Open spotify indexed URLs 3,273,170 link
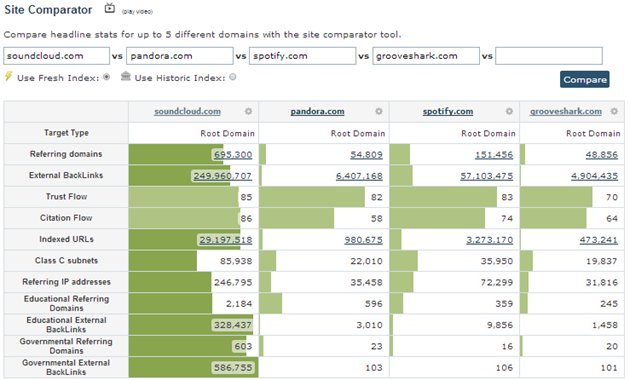Image resolution: width=630 pixels, height=380 pixels. click(489, 240)
